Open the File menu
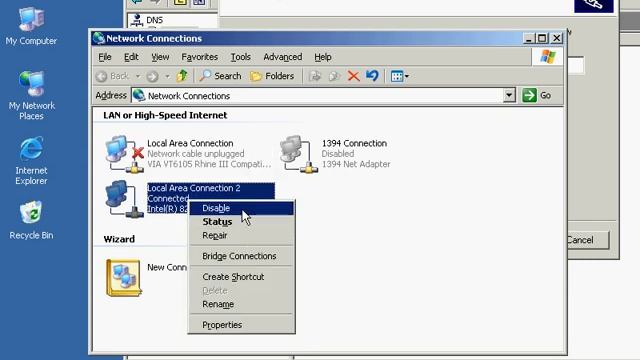 click(105, 57)
